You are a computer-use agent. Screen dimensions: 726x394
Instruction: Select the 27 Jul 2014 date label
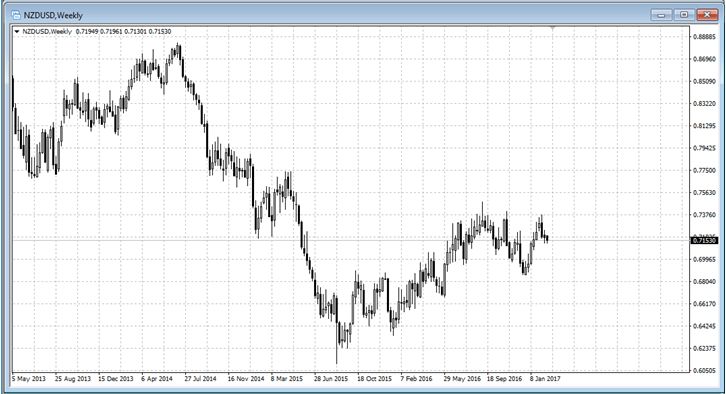(200, 379)
